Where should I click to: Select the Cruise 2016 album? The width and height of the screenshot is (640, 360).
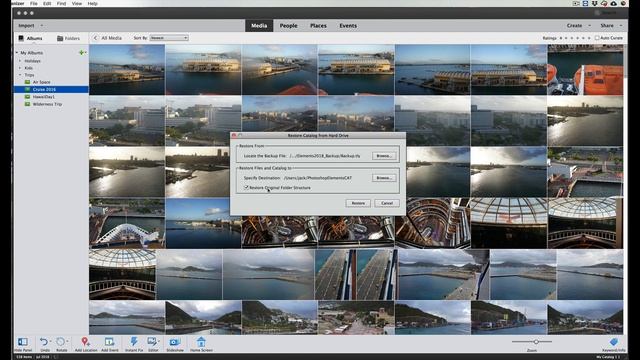coord(51,89)
